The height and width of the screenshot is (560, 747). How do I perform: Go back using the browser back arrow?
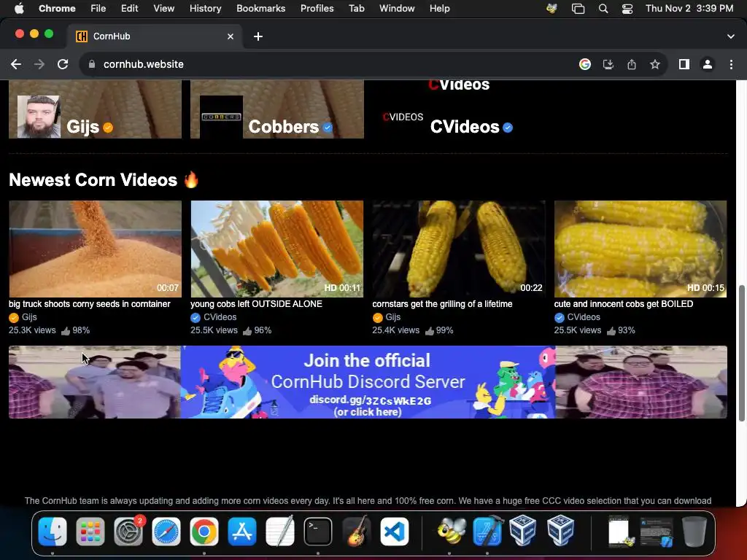(16, 64)
